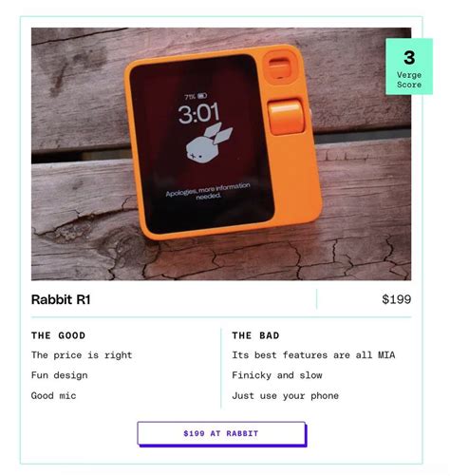This screenshot has height=476, width=450.
Task: Click the rabbit logo on device screen
Action: click(x=209, y=143)
